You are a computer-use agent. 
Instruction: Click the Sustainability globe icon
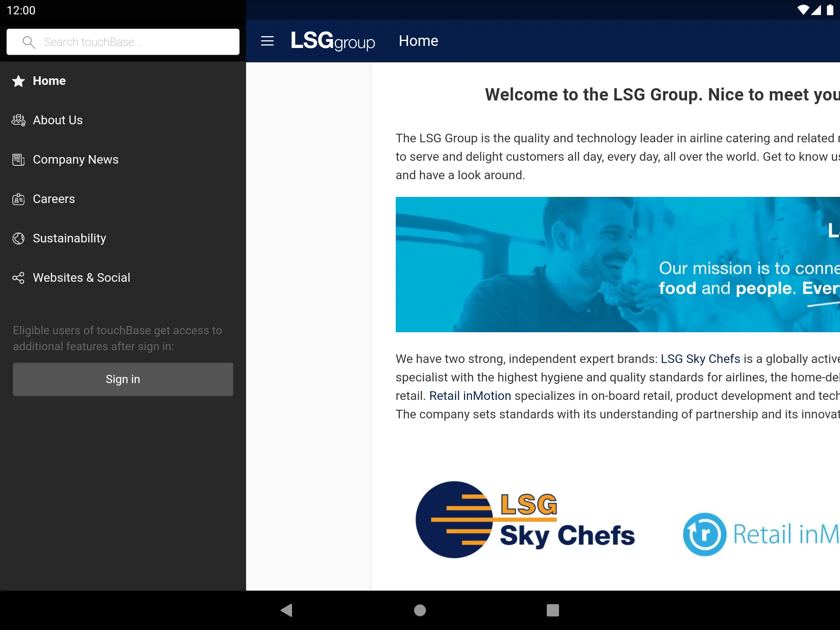[18, 238]
